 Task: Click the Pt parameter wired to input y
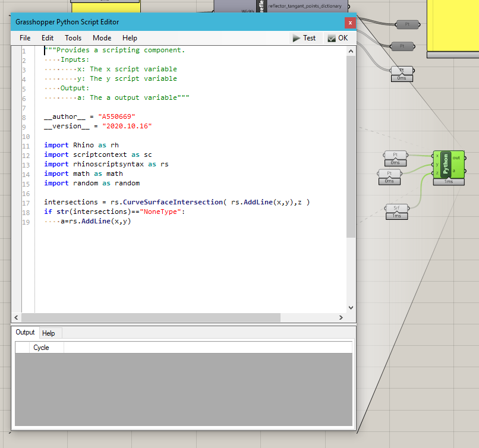(x=389, y=173)
